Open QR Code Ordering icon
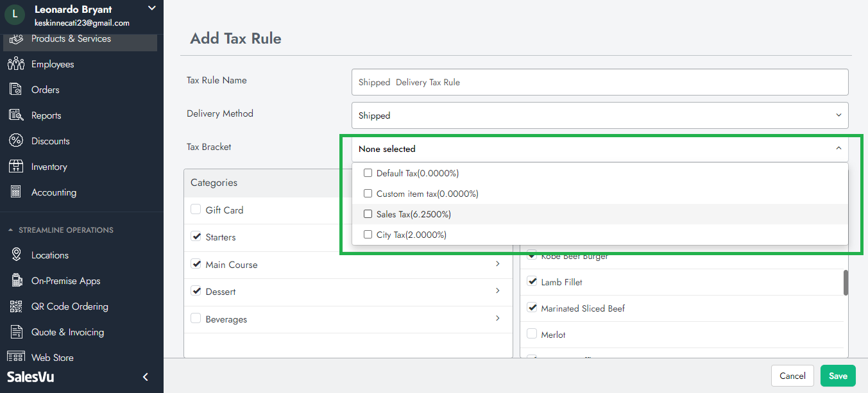 coord(16,306)
